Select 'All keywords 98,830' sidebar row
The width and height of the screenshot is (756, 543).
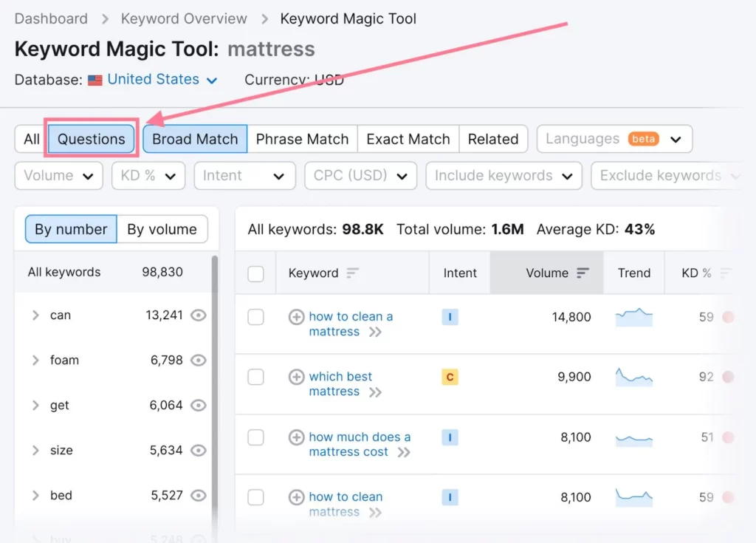pos(113,272)
